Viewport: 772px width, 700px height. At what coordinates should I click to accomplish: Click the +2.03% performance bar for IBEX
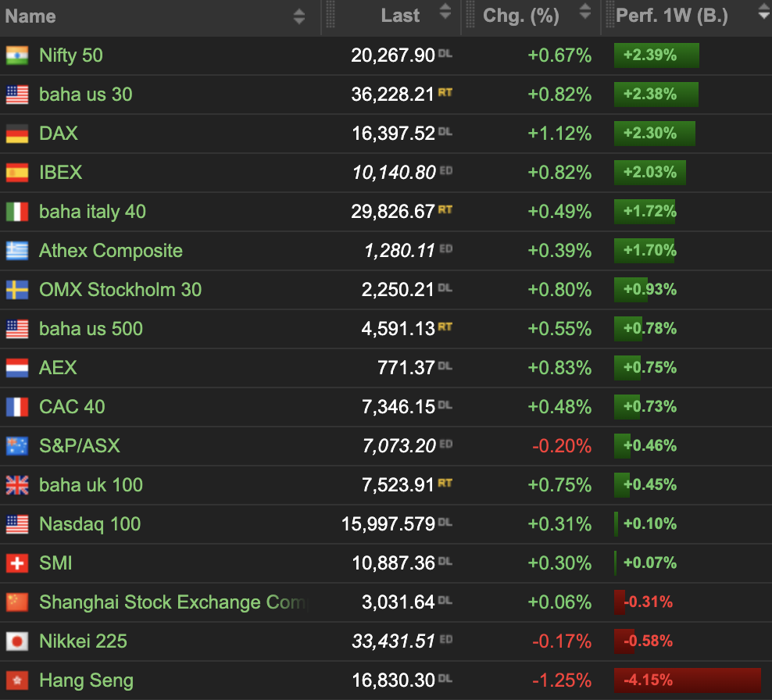pos(650,173)
